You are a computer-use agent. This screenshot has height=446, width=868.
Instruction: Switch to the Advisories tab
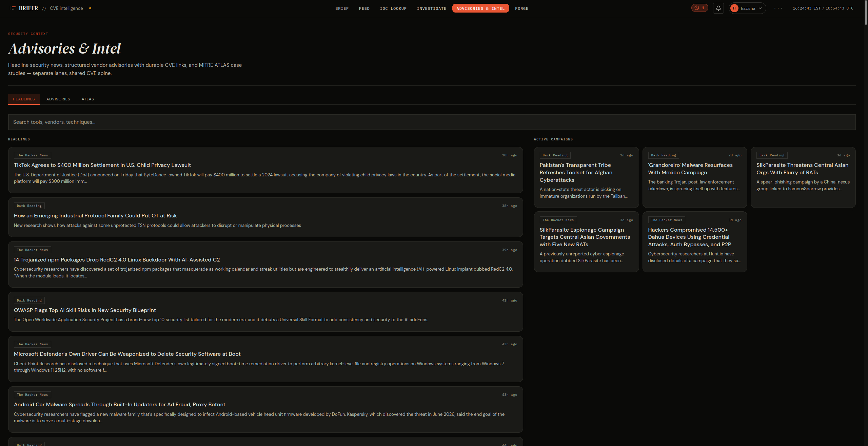(x=58, y=99)
